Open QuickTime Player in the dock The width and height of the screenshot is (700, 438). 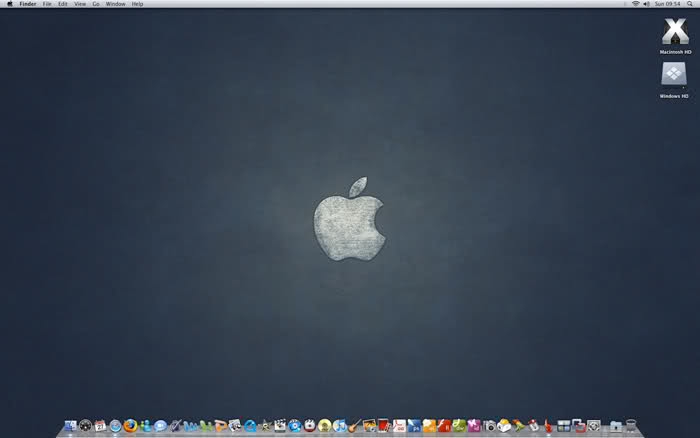click(250, 426)
